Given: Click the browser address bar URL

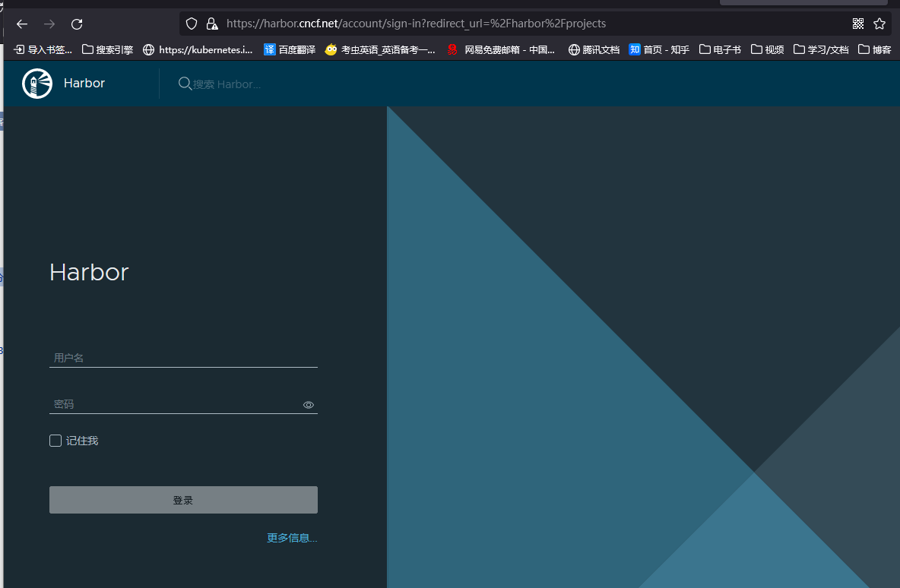Looking at the screenshot, I should pyautogui.click(x=416, y=24).
